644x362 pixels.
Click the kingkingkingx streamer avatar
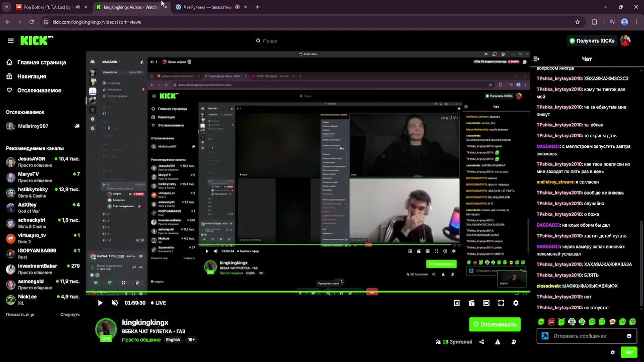click(x=106, y=329)
